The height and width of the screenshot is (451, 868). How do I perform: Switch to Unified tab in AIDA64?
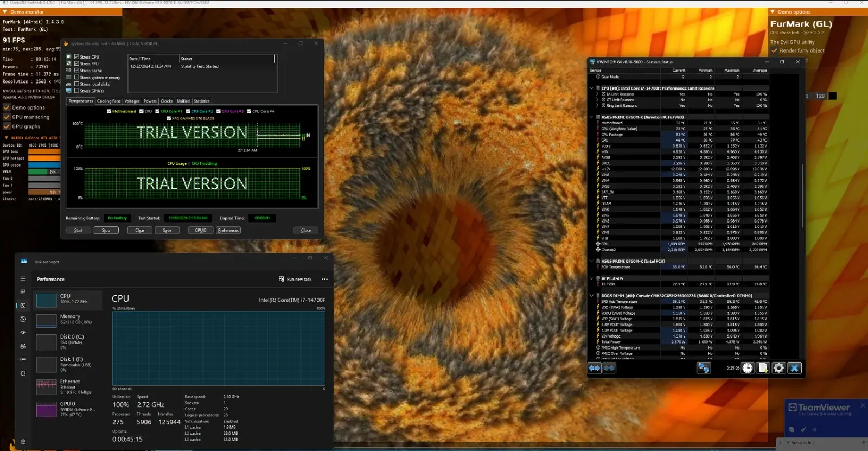pos(183,101)
